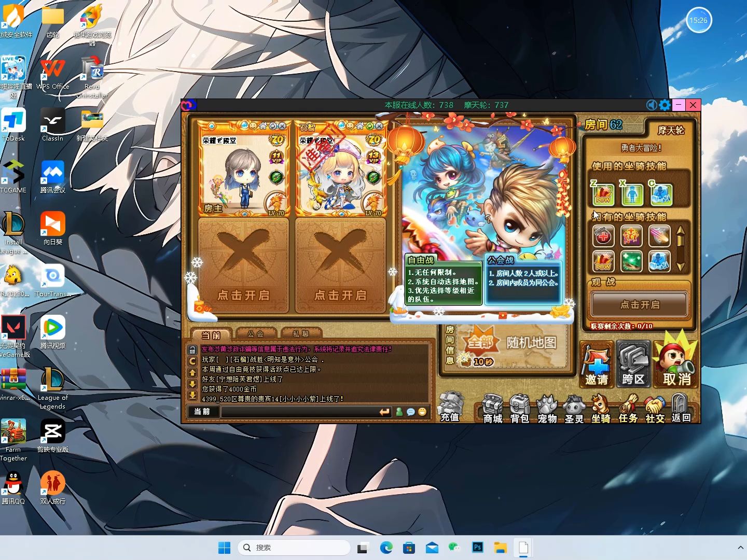Open the 当前 chat channel selector
This screenshot has height=560, width=747.
(202, 412)
